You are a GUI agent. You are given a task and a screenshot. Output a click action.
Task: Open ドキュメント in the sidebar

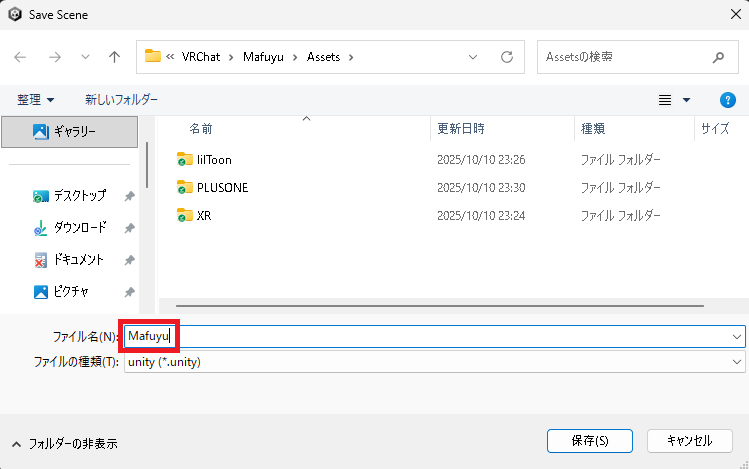click(78, 259)
